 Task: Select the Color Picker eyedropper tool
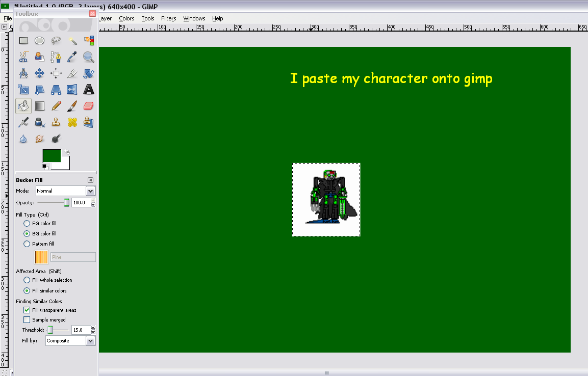point(72,57)
